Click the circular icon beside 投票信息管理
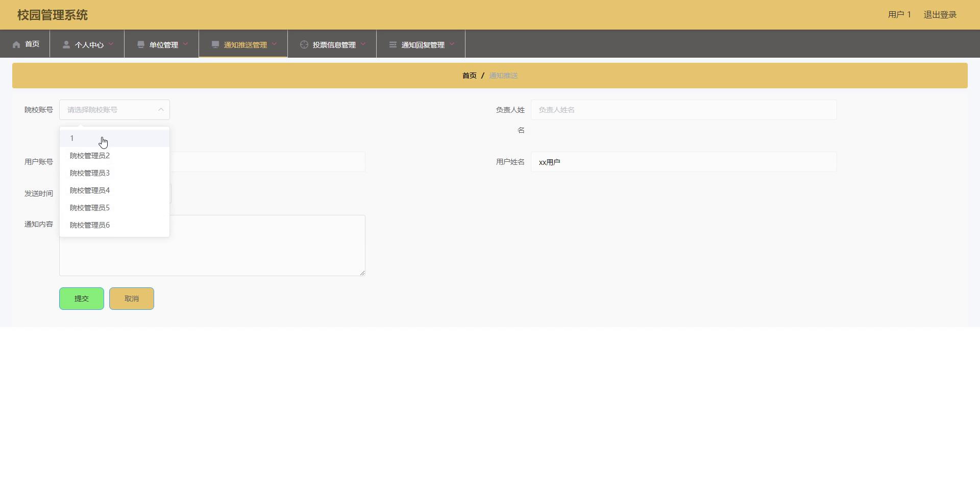Screen dimensions: 980x490 coord(304,44)
